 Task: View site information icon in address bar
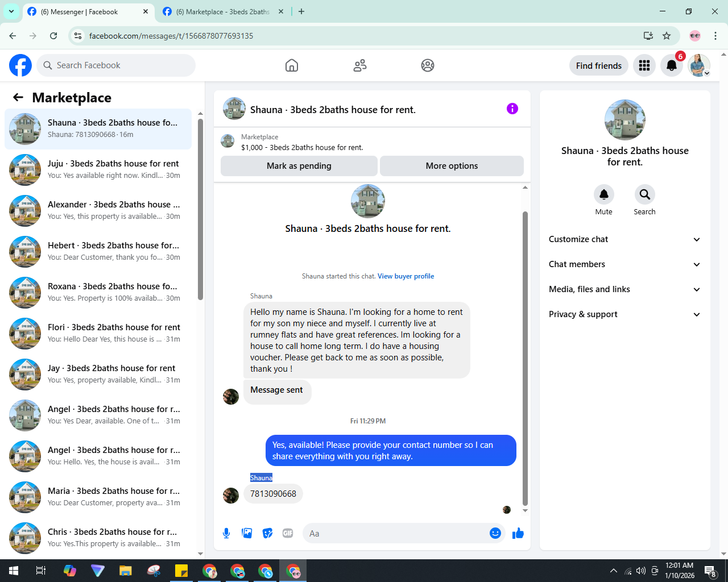click(x=78, y=36)
